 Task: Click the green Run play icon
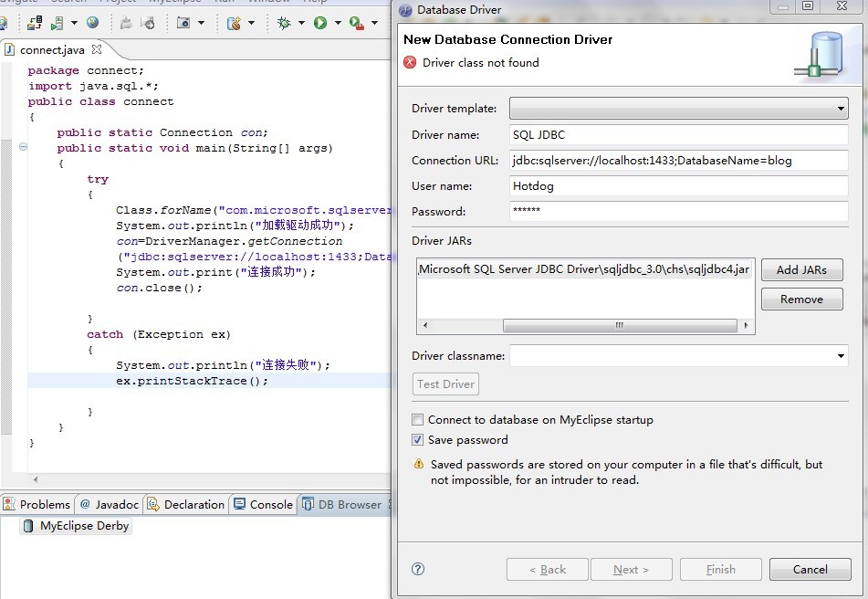(x=320, y=23)
